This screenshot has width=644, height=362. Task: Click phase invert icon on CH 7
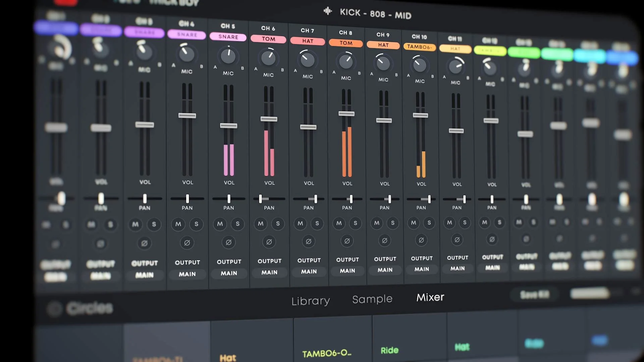point(308,241)
